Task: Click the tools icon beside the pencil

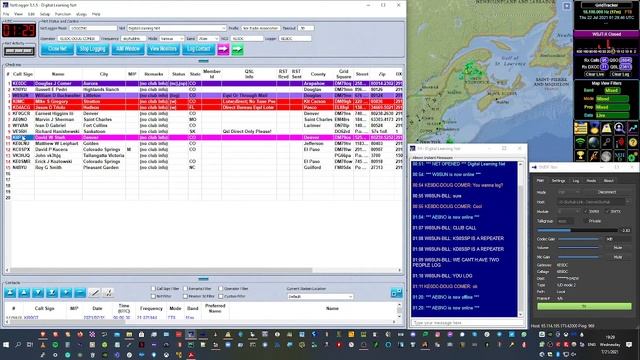Action: click(108, 293)
